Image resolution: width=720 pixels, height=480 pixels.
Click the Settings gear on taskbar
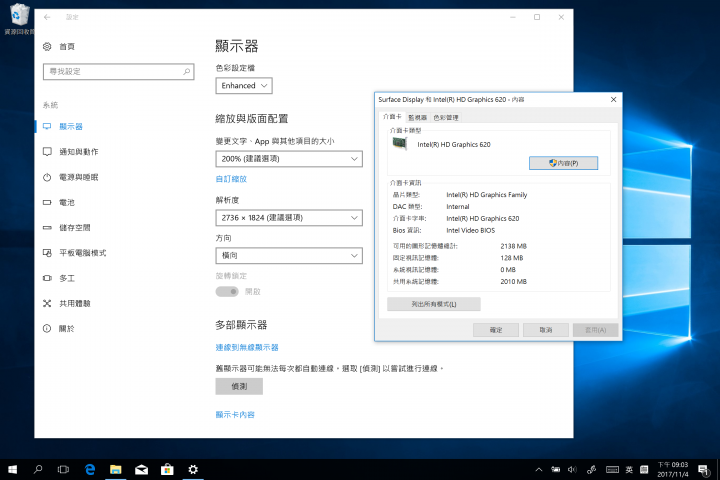click(193, 469)
